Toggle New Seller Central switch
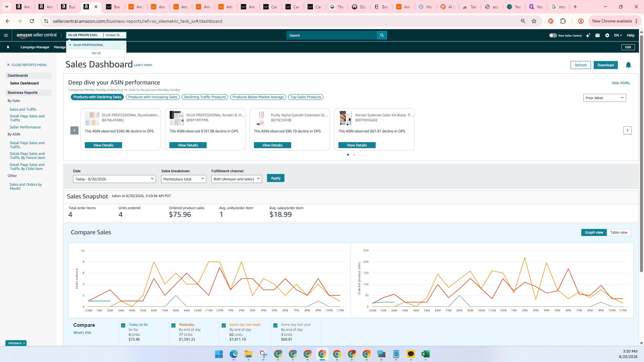The width and height of the screenshot is (644, 362). [x=553, y=35]
